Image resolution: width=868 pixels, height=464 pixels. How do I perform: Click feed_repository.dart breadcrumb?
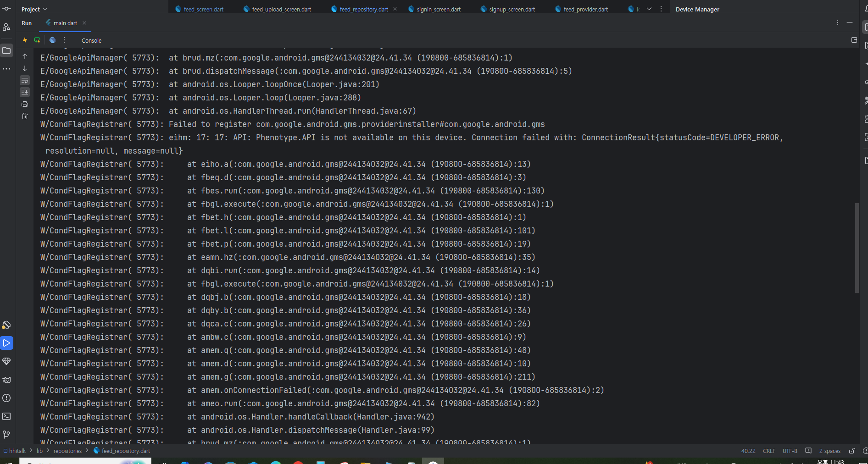pos(122,451)
